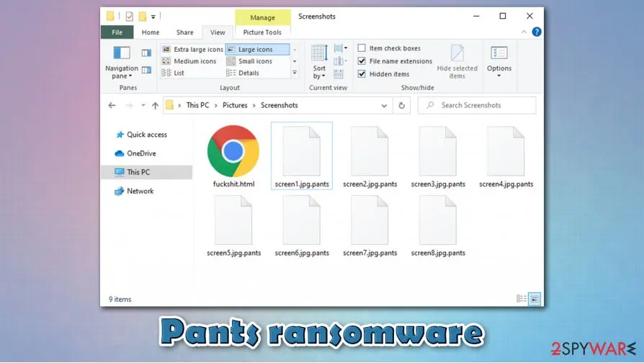Screen dimensions: 644x363
Task: Switch to List layout
Action: (173, 73)
